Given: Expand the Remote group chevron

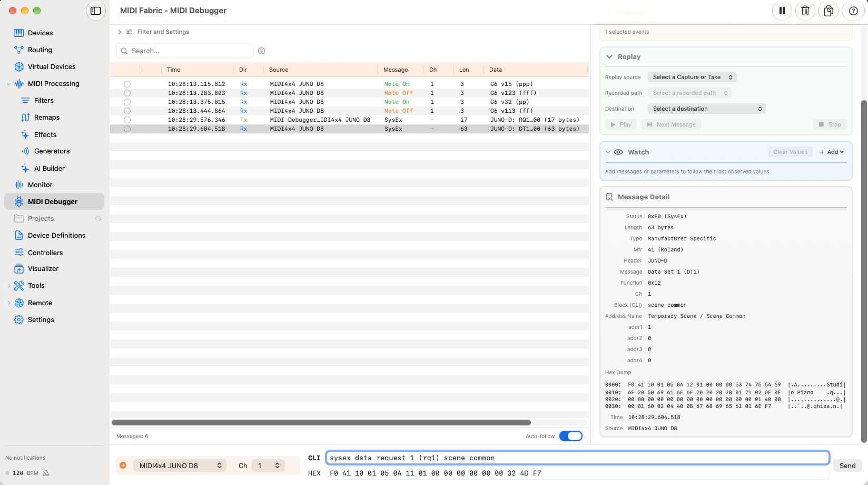Looking at the screenshot, I should [x=8, y=303].
